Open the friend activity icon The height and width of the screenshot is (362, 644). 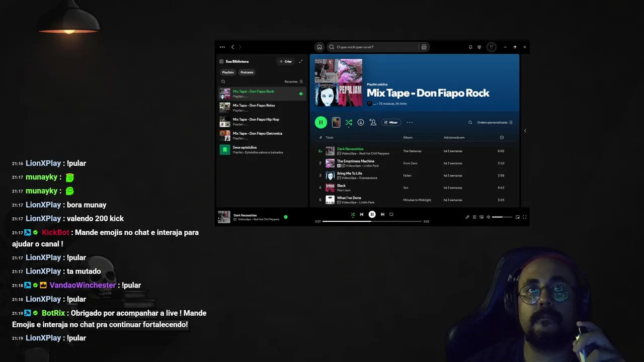(x=479, y=47)
